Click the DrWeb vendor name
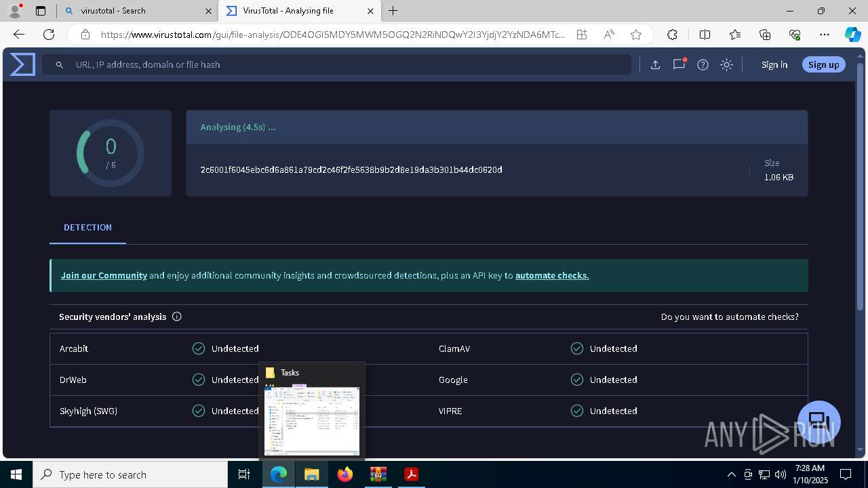 click(73, 380)
